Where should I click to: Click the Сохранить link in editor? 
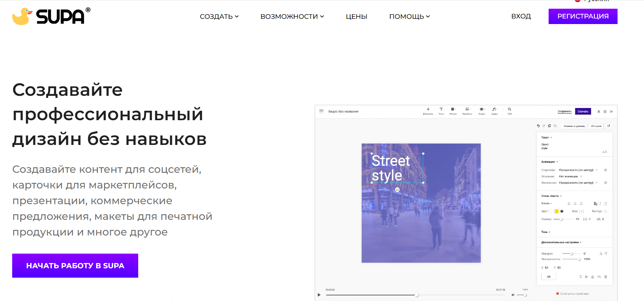tap(565, 111)
